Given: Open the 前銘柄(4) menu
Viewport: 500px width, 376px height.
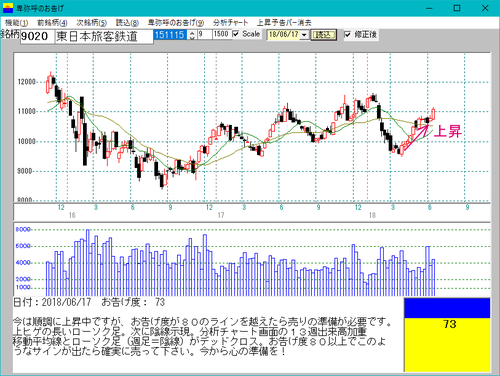Looking at the screenshot, I should point(52,23).
